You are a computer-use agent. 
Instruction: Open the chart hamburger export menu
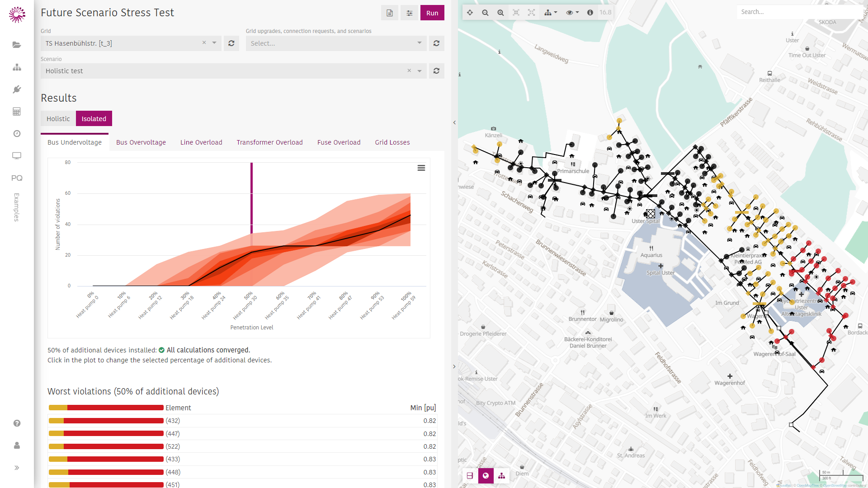(x=421, y=168)
